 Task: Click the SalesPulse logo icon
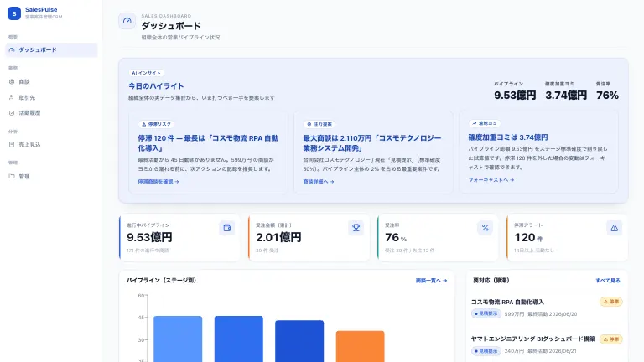(14, 13)
